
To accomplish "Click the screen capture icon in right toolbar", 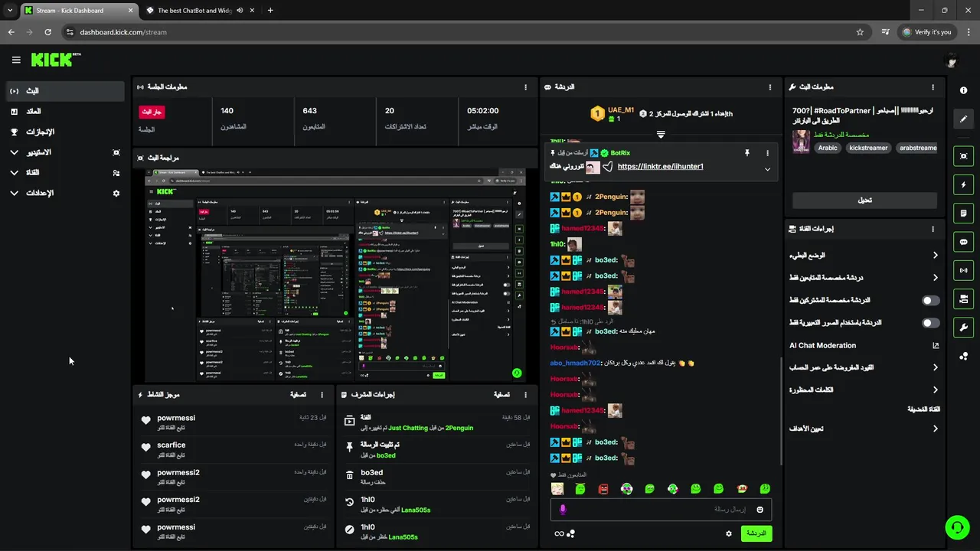I will (963, 156).
